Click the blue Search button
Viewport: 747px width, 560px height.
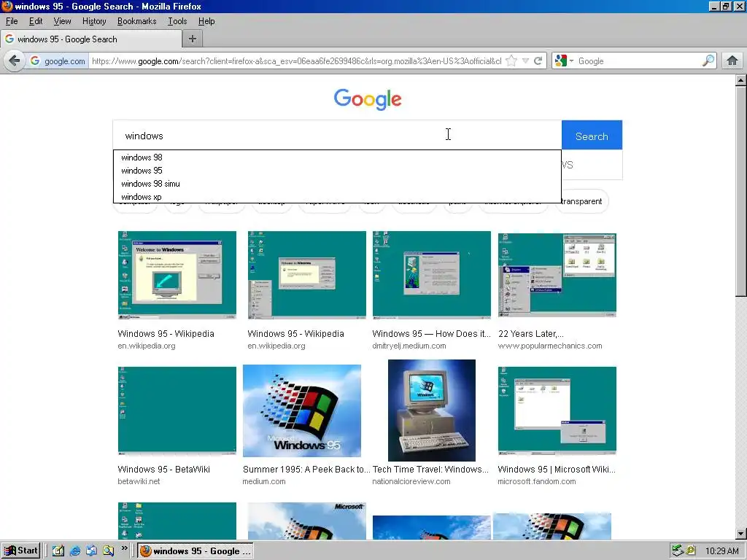pyautogui.click(x=592, y=136)
